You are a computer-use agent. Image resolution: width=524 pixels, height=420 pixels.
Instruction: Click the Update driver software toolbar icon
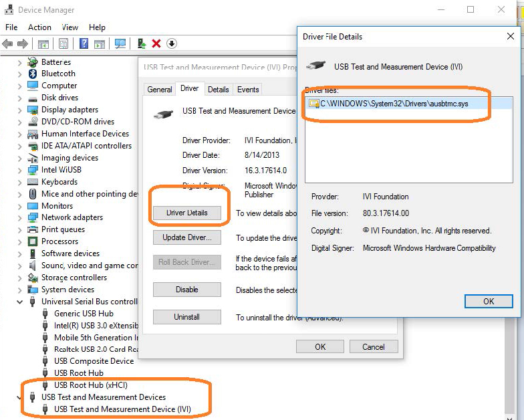pos(142,44)
